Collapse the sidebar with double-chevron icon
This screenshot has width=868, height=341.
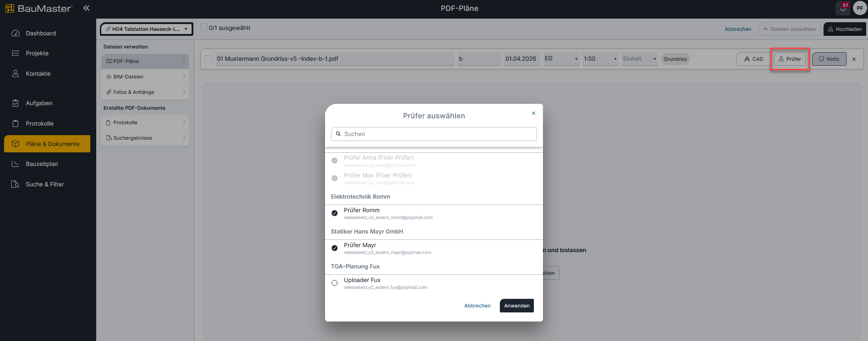(86, 8)
